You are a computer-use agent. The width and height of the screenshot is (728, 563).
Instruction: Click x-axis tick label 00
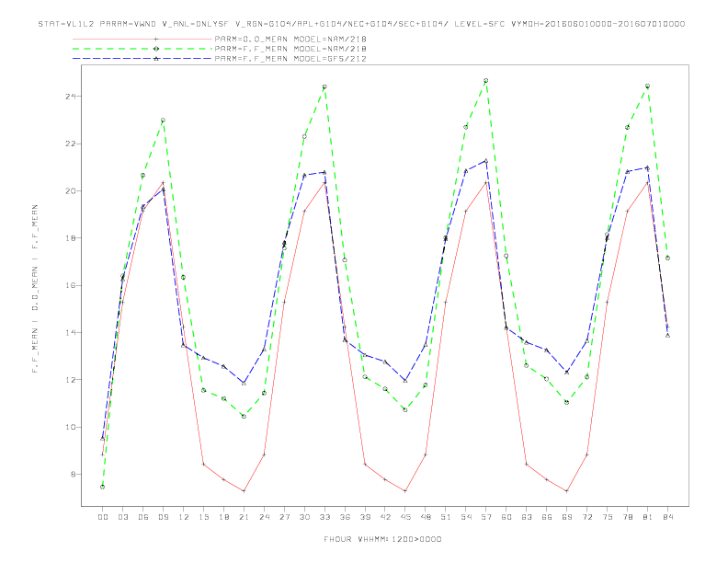[103, 517]
